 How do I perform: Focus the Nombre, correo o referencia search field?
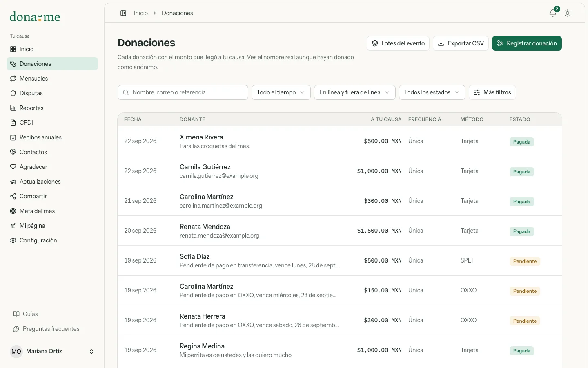(x=183, y=92)
